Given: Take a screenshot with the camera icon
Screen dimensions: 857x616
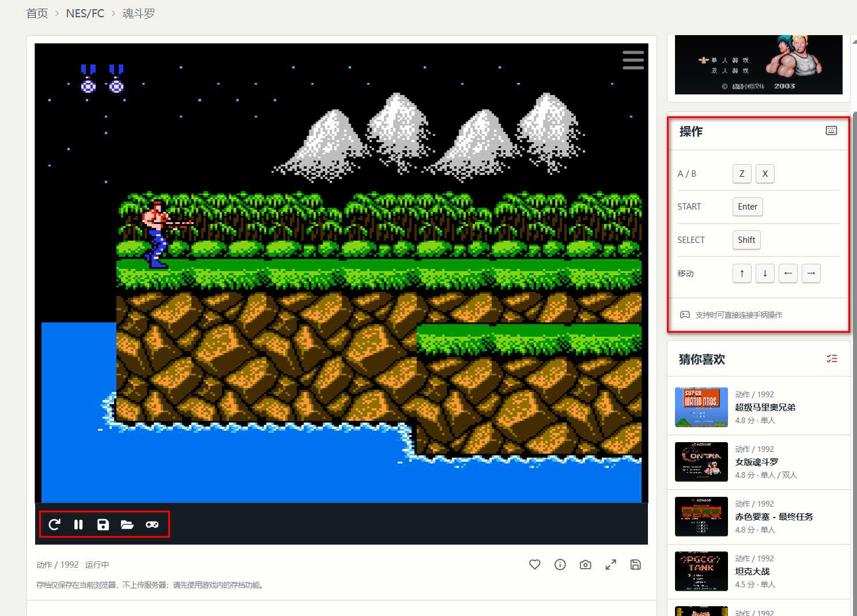Looking at the screenshot, I should [x=585, y=565].
